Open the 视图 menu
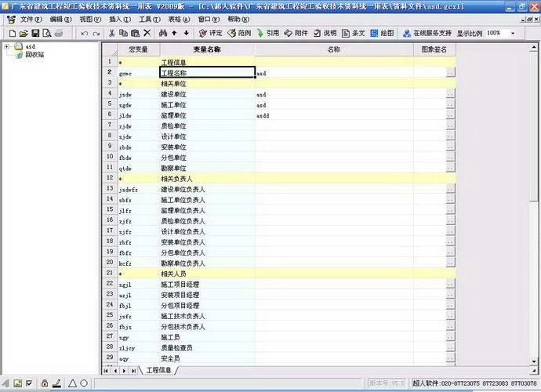 (x=90, y=20)
